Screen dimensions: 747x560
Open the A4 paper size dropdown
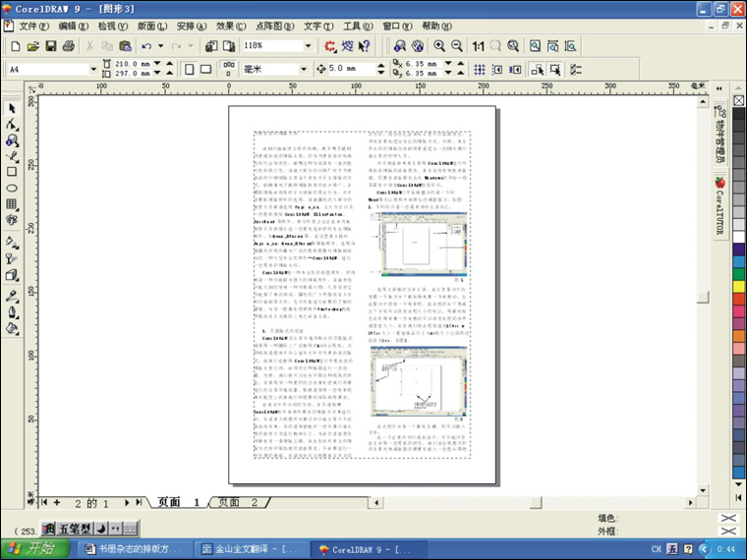tap(93, 70)
